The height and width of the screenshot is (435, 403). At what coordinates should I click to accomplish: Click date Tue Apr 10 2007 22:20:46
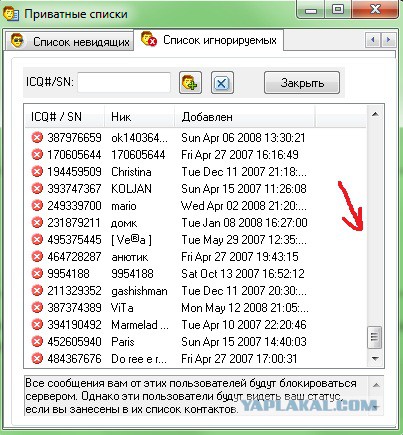tap(244, 325)
